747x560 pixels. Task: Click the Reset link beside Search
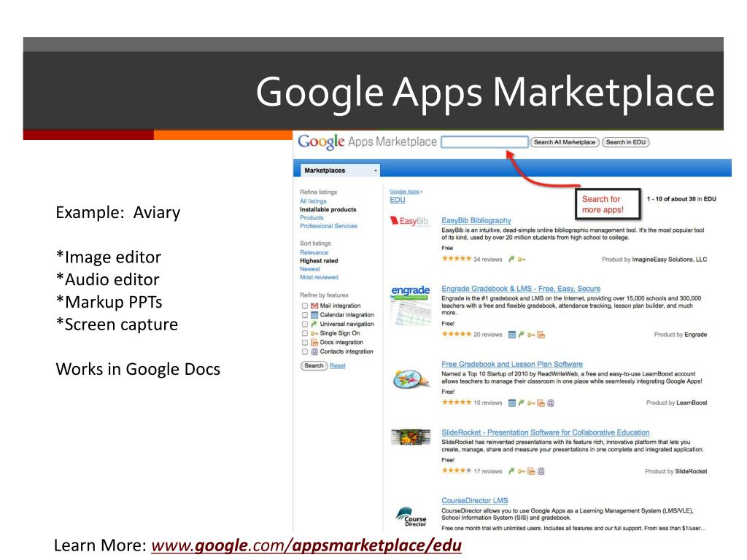click(x=337, y=366)
